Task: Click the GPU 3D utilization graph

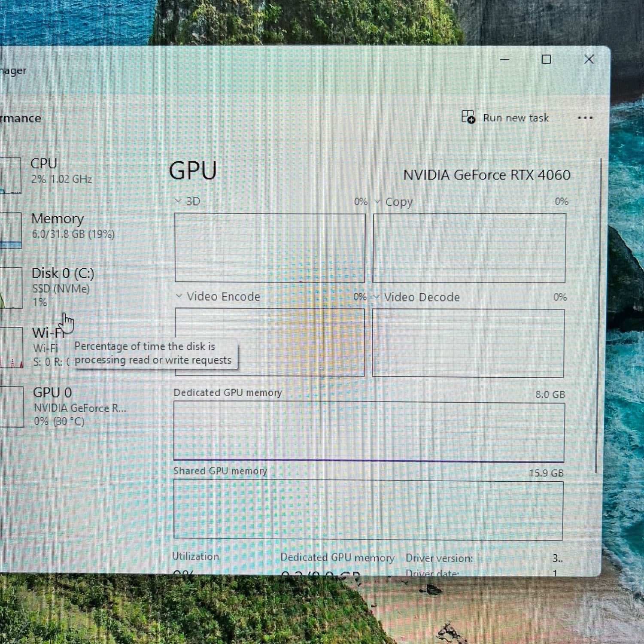Action: click(270, 248)
